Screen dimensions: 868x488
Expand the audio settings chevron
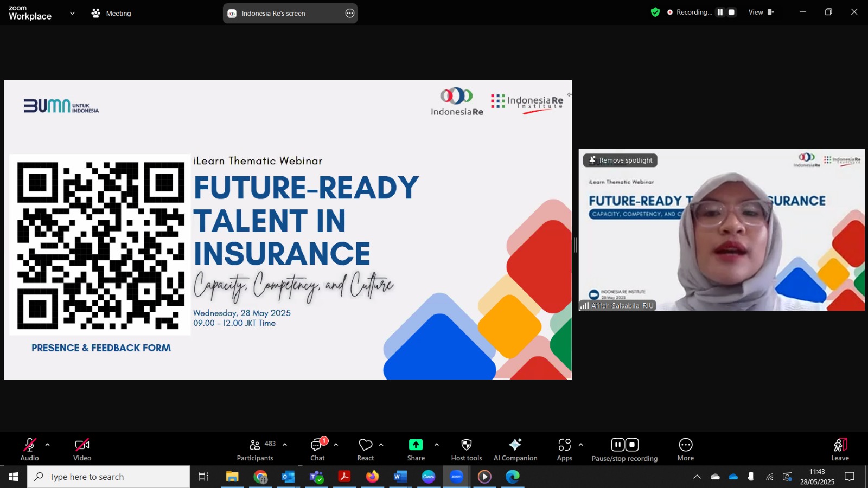tap(48, 445)
